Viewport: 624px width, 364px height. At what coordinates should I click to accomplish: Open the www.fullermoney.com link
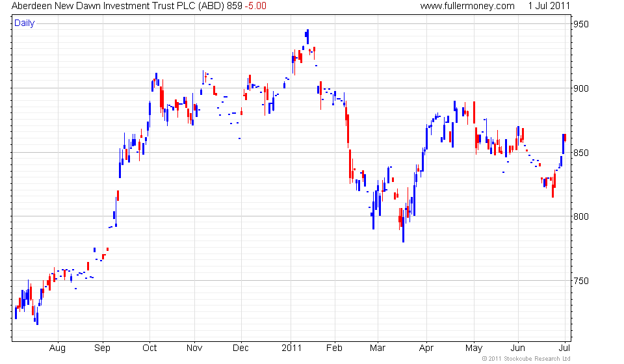467,6
